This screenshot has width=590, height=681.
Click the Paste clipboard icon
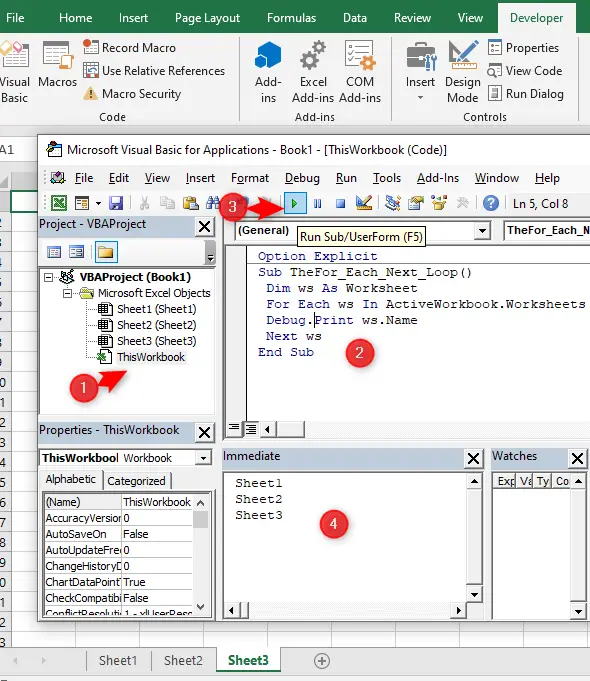[190, 203]
